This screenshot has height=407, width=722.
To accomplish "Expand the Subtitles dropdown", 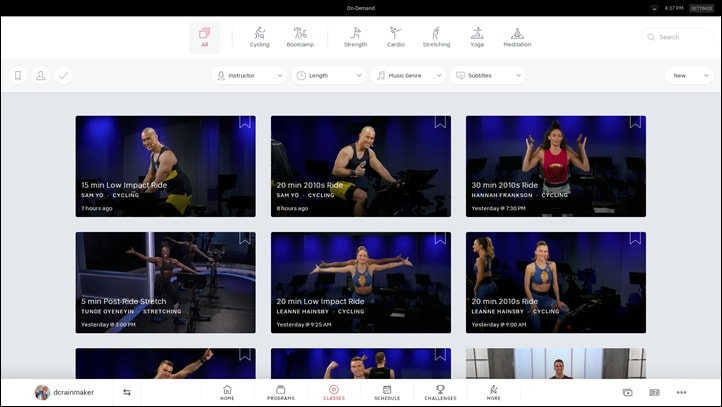I will click(488, 76).
